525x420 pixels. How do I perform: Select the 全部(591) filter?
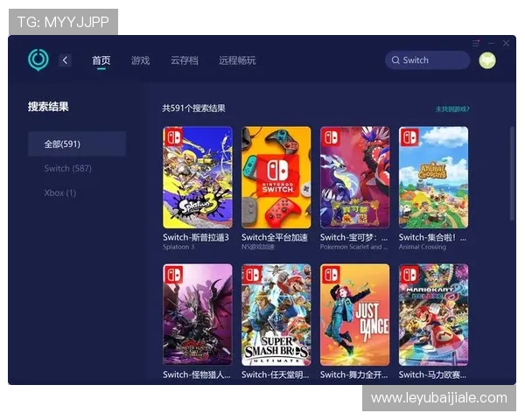tap(77, 144)
